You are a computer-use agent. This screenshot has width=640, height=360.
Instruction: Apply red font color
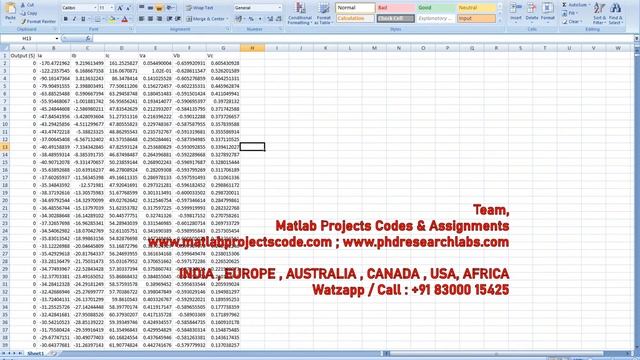124,19
